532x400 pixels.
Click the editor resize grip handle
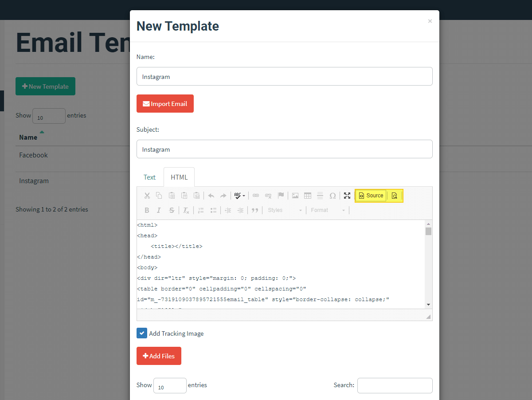point(428,317)
